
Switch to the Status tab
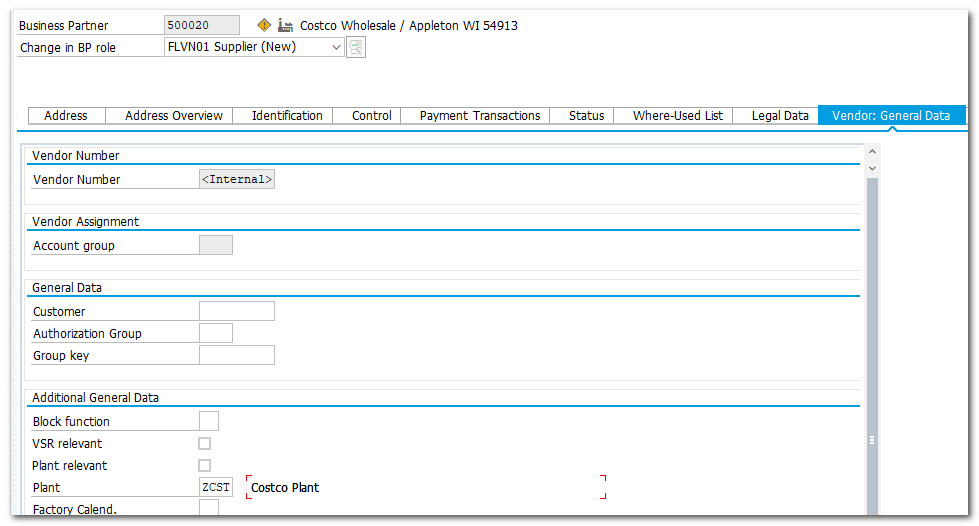pyautogui.click(x=587, y=116)
